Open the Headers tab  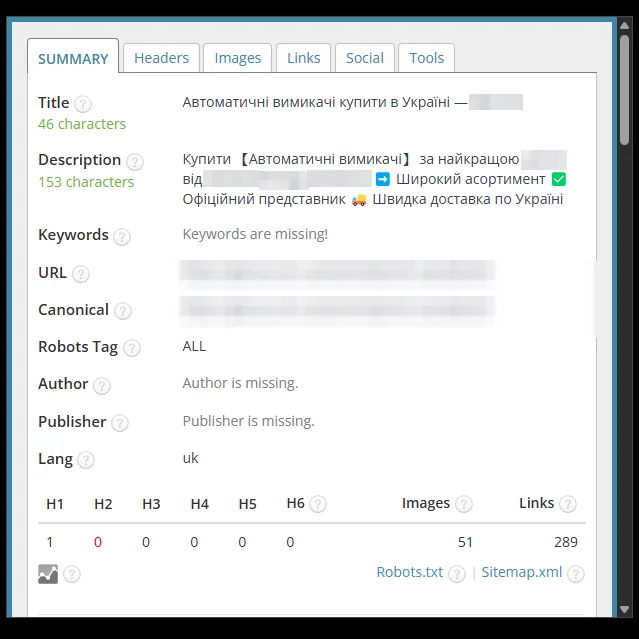point(161,58)
